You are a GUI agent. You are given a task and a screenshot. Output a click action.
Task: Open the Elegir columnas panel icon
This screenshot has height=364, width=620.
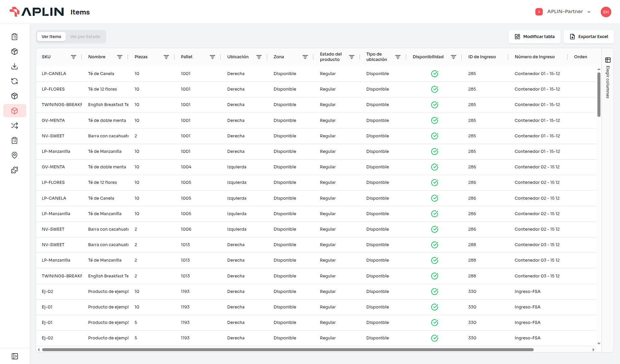click(x=608, y=60)
